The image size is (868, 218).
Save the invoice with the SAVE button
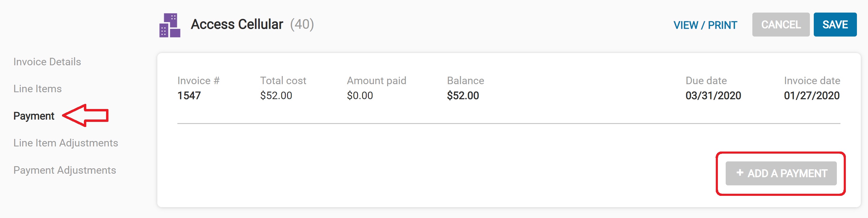point(835,25)
